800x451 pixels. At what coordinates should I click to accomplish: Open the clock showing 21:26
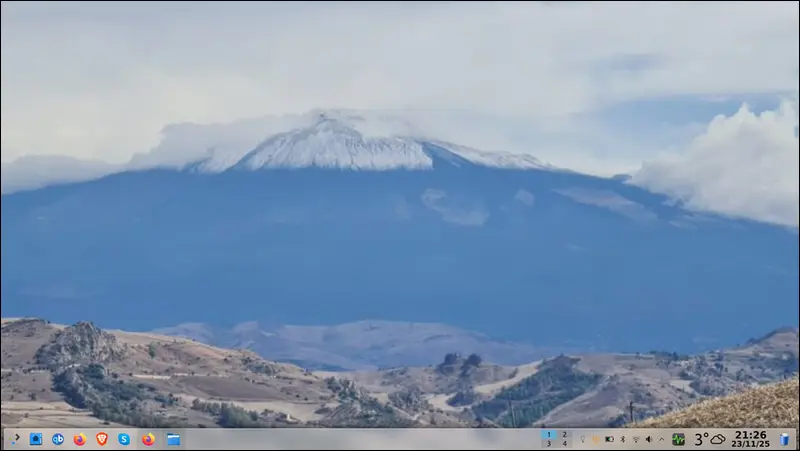[x=751, y=439]
